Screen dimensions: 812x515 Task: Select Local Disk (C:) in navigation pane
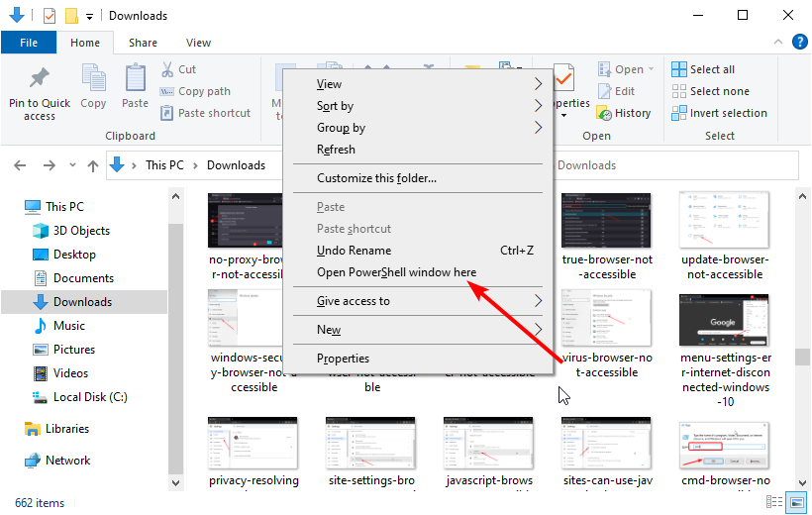coord(80,397)
